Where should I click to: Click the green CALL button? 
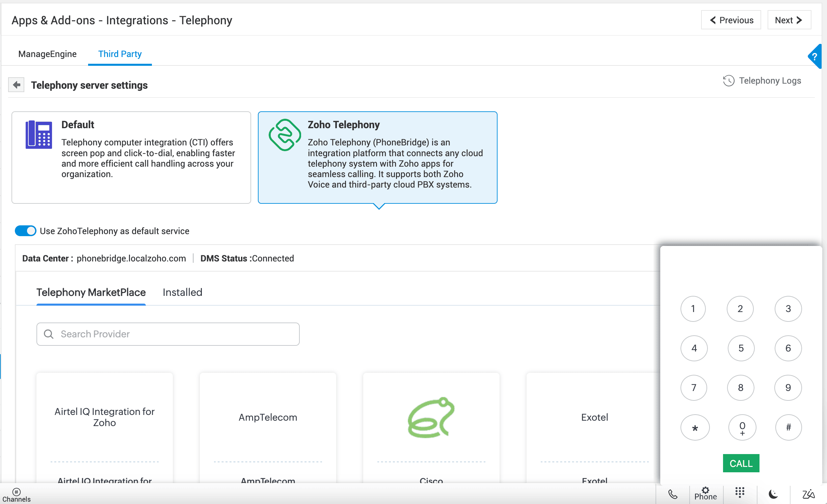[741, 463]
